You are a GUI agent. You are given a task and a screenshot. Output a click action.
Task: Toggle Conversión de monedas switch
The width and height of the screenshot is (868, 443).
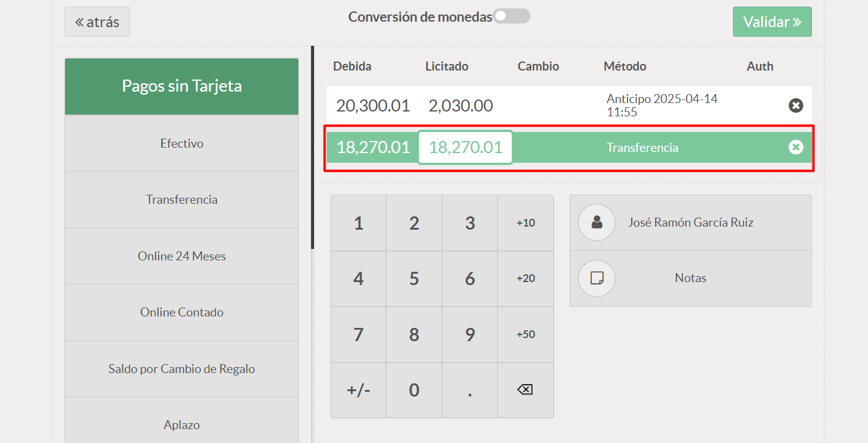point(512,16)
